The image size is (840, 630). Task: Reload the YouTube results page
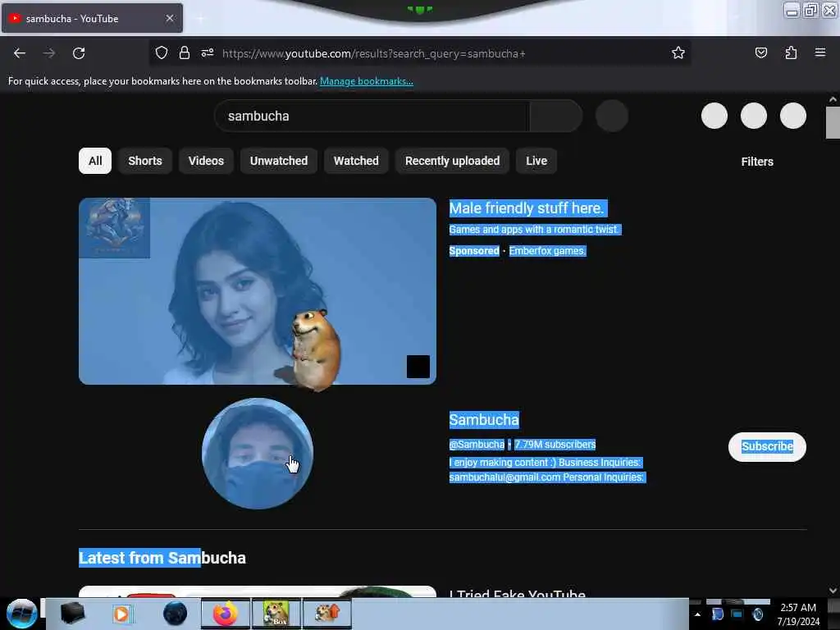79,53
